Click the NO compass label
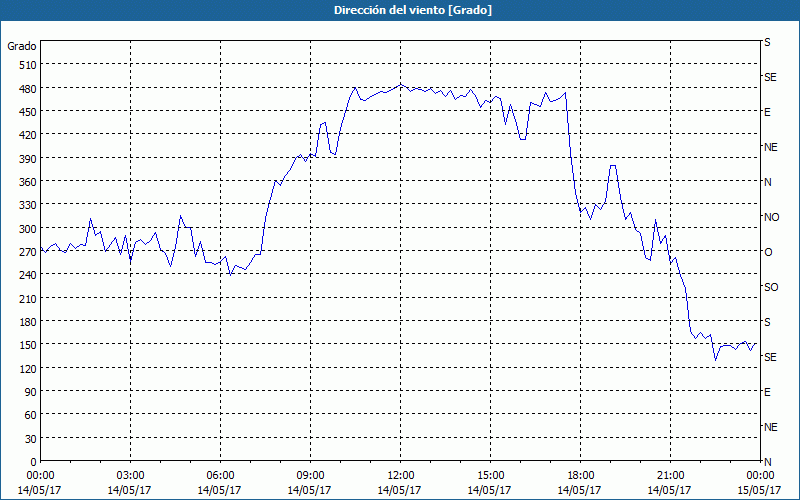The height and width of the screenshot is (500, 800). pyautogui.click(x=772, y=217)
